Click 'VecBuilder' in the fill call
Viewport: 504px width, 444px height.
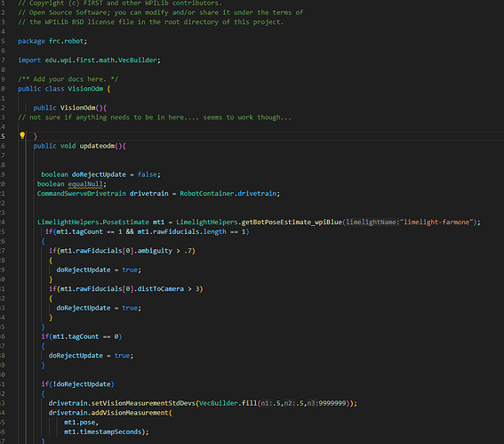219,403
